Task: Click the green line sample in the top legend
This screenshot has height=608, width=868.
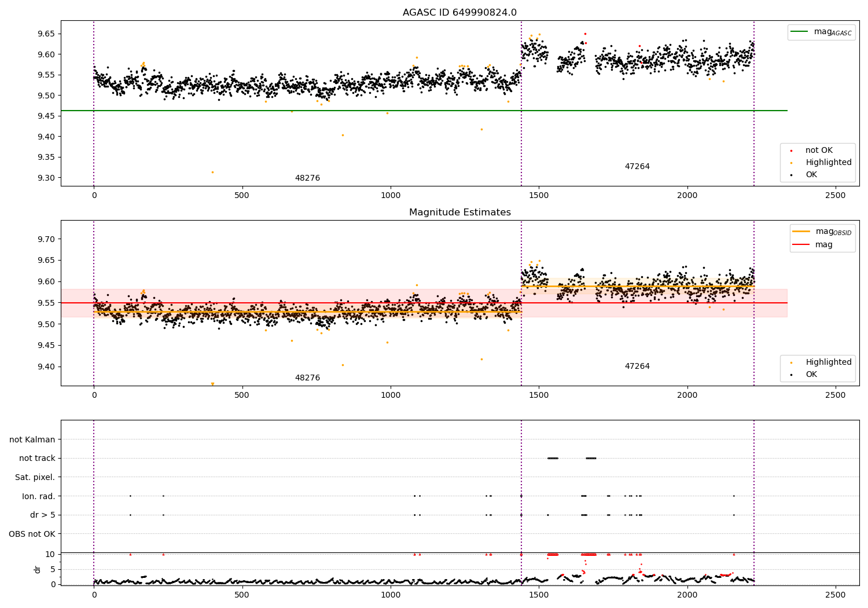Action: pos(799,32)
